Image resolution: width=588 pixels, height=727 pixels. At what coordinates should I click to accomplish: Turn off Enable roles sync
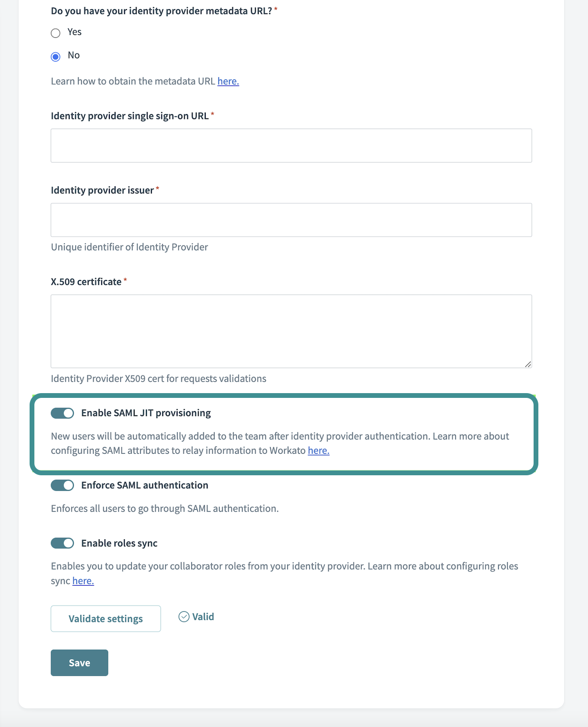click(x=62, y=543)
